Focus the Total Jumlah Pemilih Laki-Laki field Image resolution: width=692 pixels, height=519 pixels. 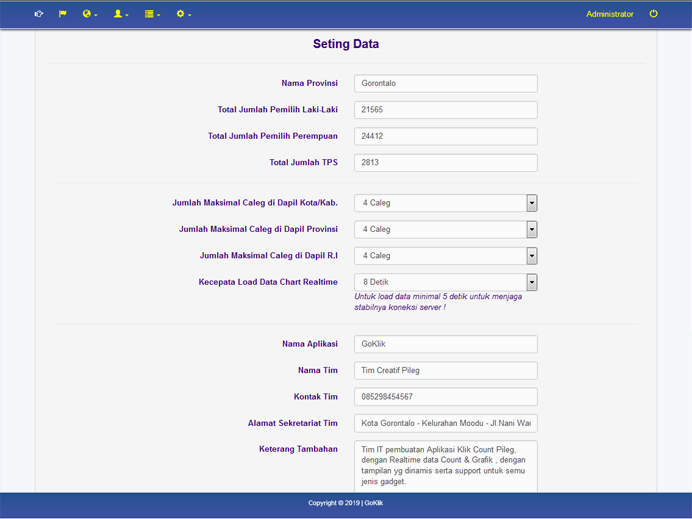(445, 110)
